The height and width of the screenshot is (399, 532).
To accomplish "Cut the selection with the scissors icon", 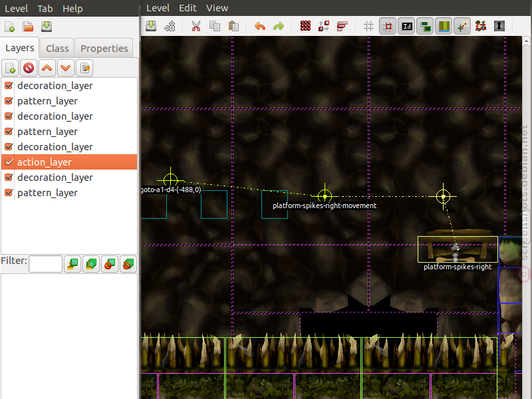I will (196, 26).
